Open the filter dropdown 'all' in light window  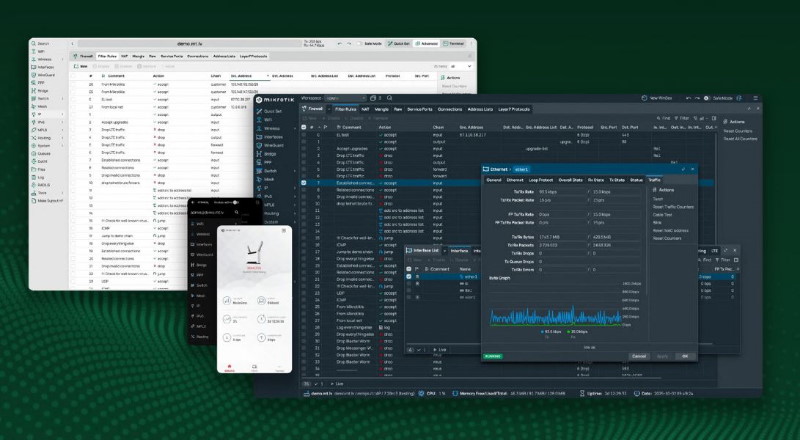pos(461,66)
